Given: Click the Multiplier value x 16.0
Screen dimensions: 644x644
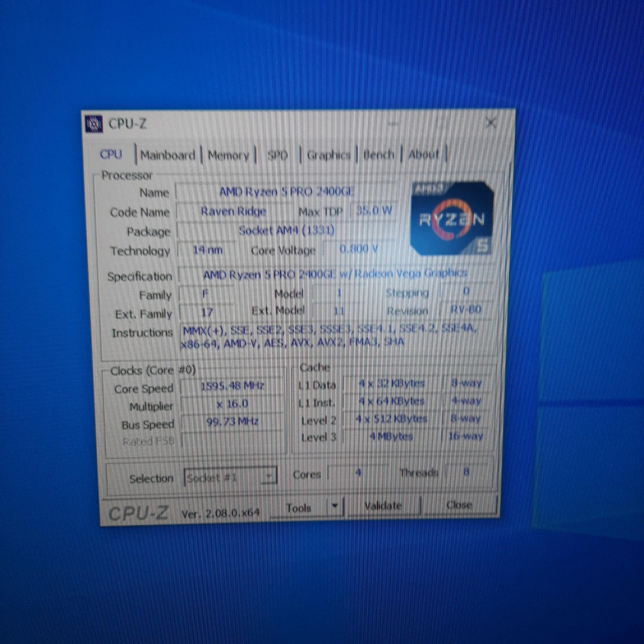Looking at the screenshot, I should click(x=232, y=404).
